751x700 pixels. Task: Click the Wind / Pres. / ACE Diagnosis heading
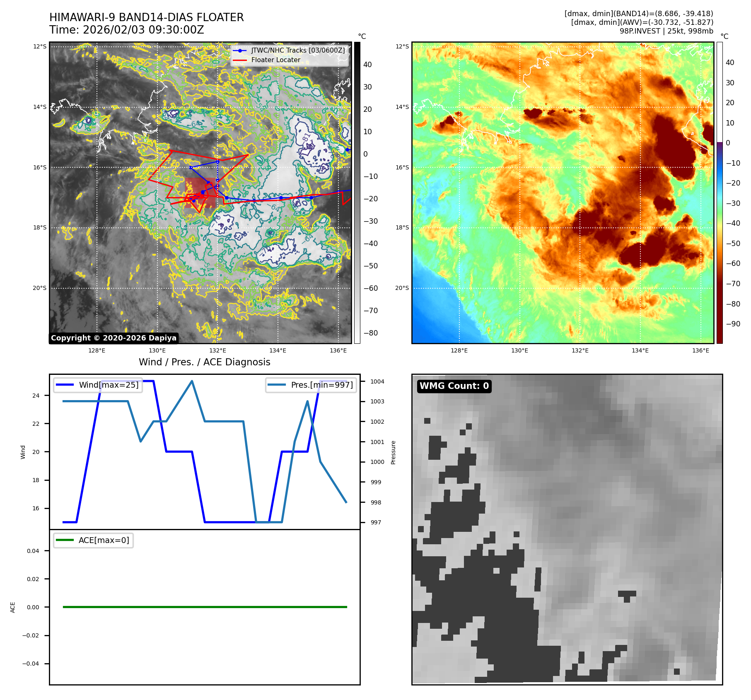click(x=204, y=362)
